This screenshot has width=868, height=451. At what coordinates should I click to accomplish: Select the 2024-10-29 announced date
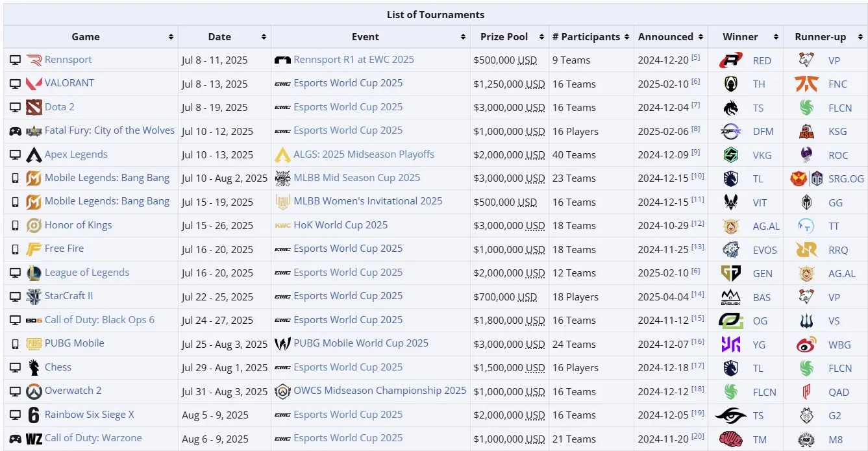663,226
